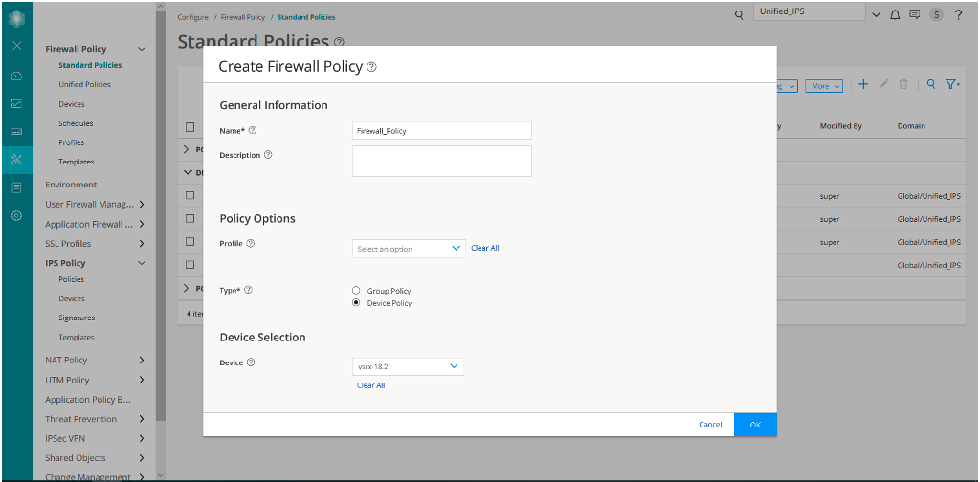This screenshot has width=980, height=482.
Task: Click the Configure tools icon in sidebar
Action: [x=16, y=160]
